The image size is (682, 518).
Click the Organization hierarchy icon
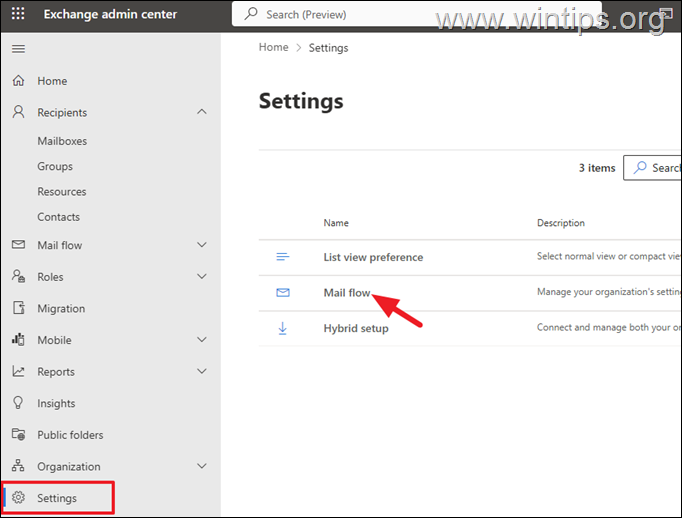[x=18, y=465]
